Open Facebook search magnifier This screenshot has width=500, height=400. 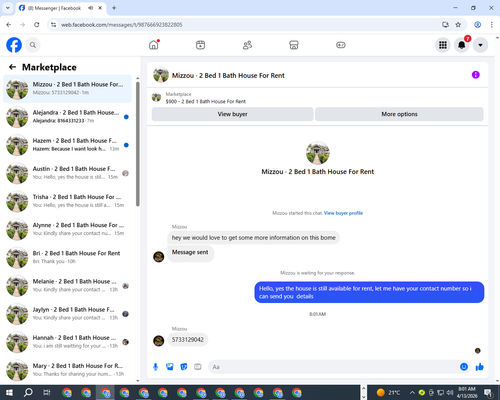coord(33,45)
